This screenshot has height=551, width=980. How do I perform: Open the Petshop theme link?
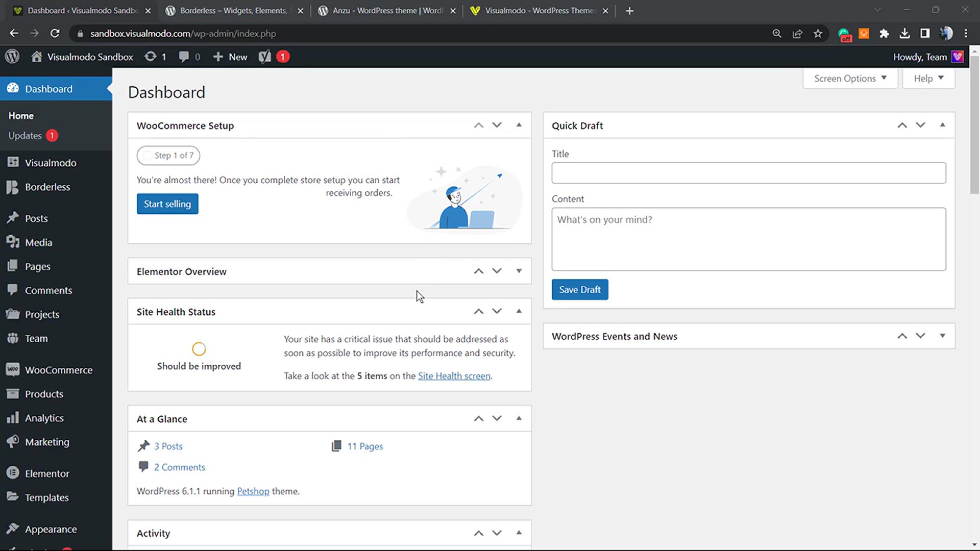tap(253, 491)
